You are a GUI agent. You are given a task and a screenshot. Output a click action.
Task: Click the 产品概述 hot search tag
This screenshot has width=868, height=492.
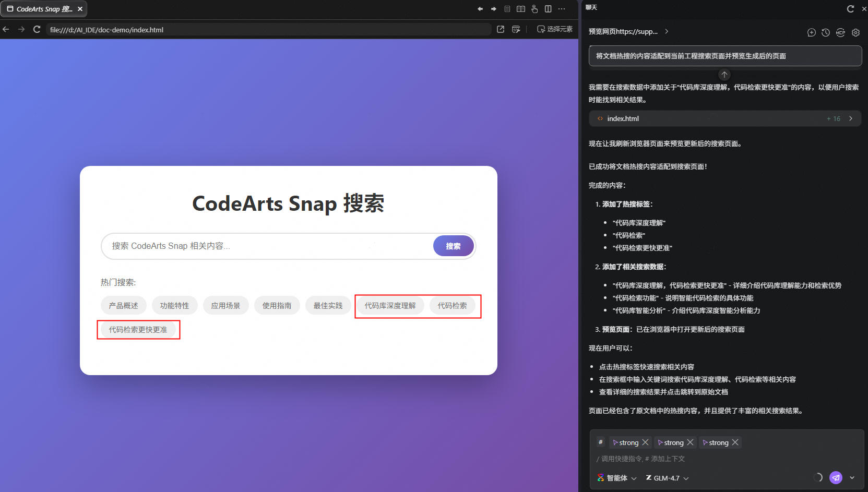click(123, 306)
